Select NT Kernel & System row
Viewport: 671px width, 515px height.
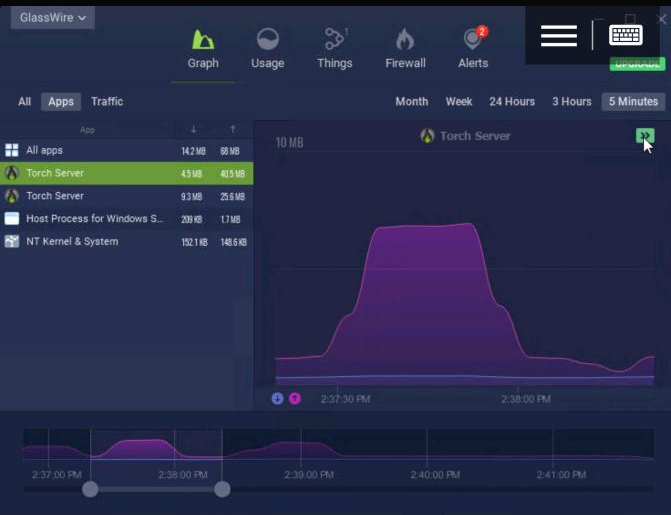[72, 241]
